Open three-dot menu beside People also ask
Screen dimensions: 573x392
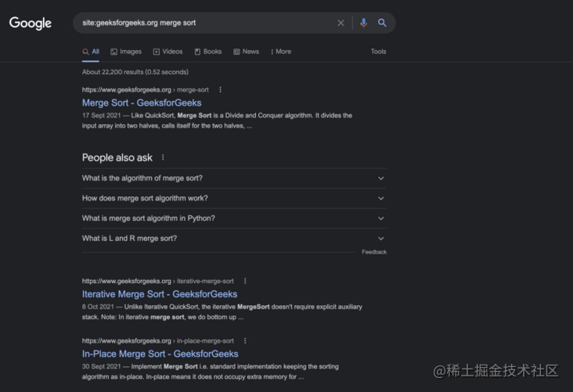coord(163,157)
